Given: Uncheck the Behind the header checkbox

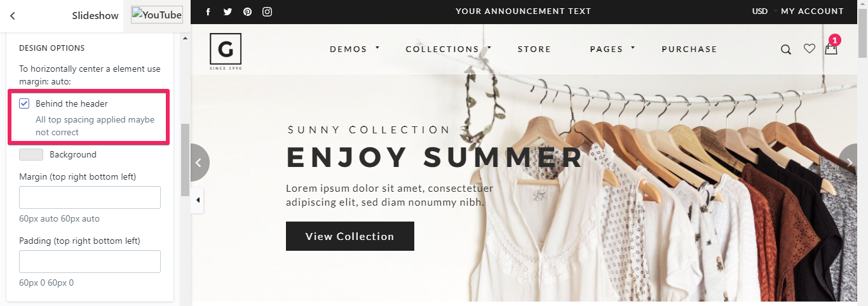Looking at the screenshot, I should [24, 103].
